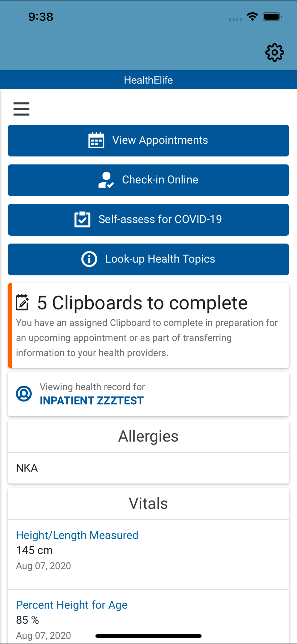Screen dimensions: 297x644
Task: Start Check-in Online
Action: click(148, 180)
